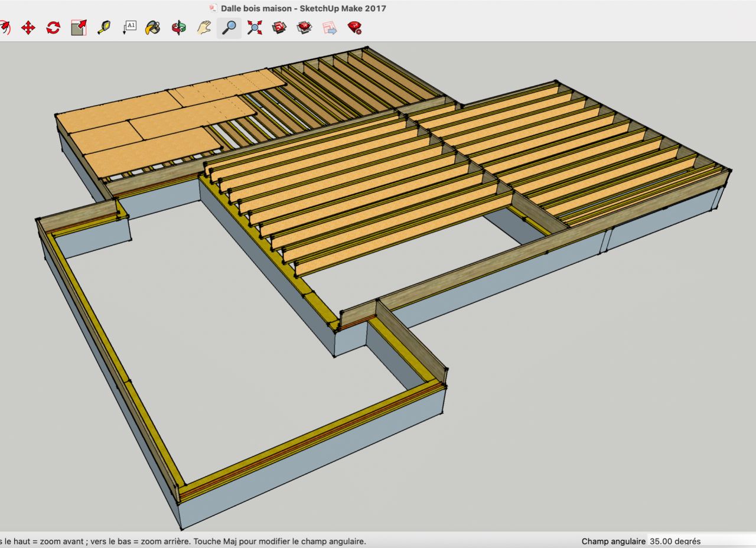Select the Move tool
Screen dimensions: 756x548
pos(28,28)
